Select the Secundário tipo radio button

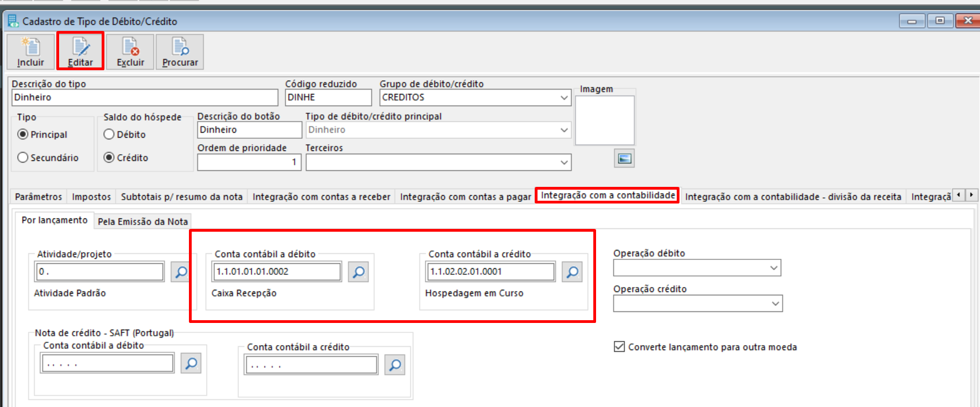pos(23,158)
